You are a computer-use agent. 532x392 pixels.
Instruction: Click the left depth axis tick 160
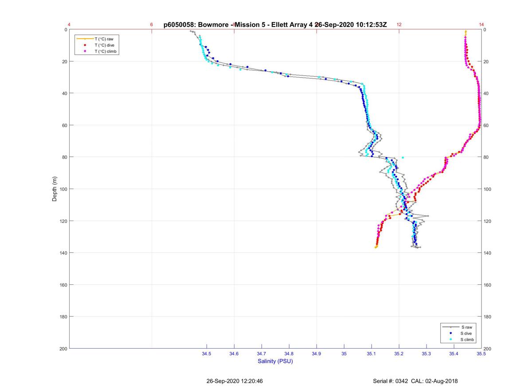(63, 285)
